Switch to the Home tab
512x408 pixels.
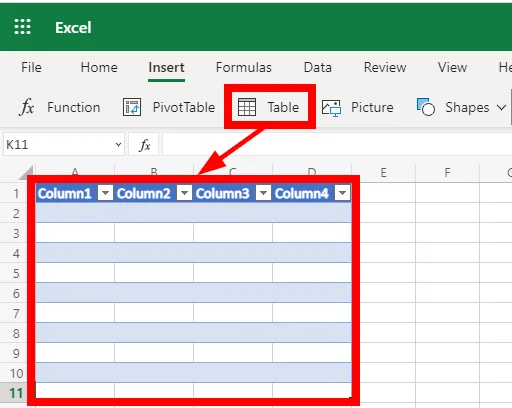tap(99, 68)
